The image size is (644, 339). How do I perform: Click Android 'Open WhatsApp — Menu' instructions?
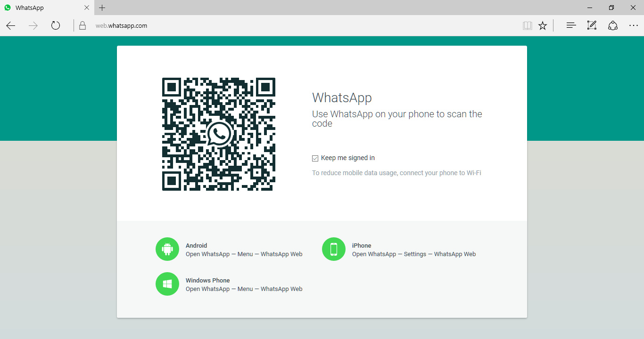pyautogui.click(x=244, y=254)
